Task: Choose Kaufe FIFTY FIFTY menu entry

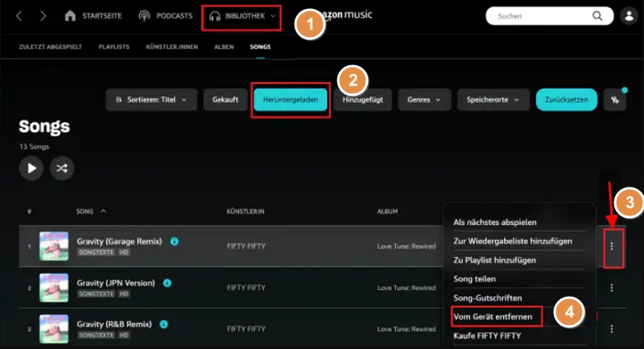Action: click(x=487, y=335)
